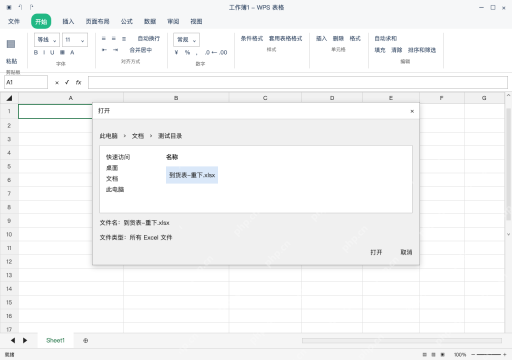Zoom out with minus button
Image resolution: width=512 pixels, height=360 pixels.
pos(473,355)
